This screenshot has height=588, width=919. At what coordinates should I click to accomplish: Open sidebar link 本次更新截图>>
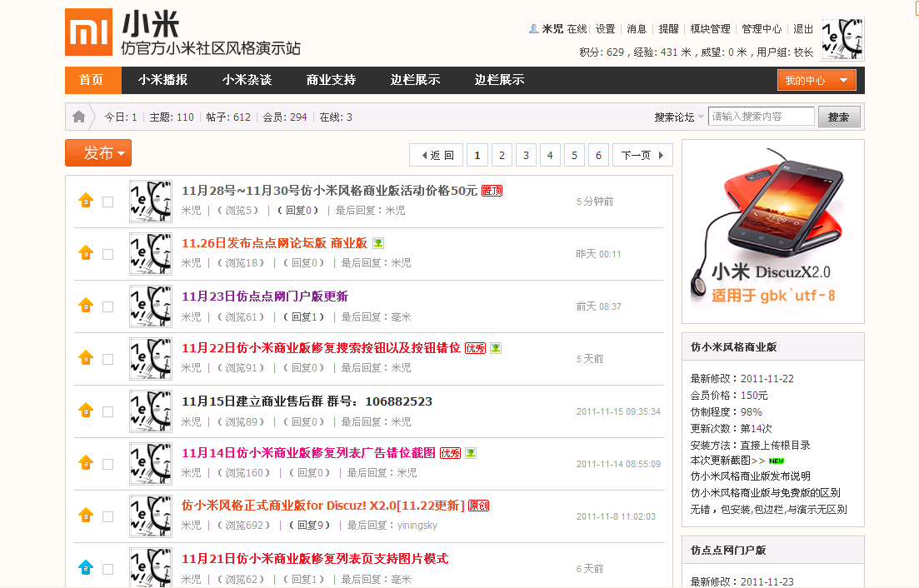pyautogui.click(x=727, y=461)
